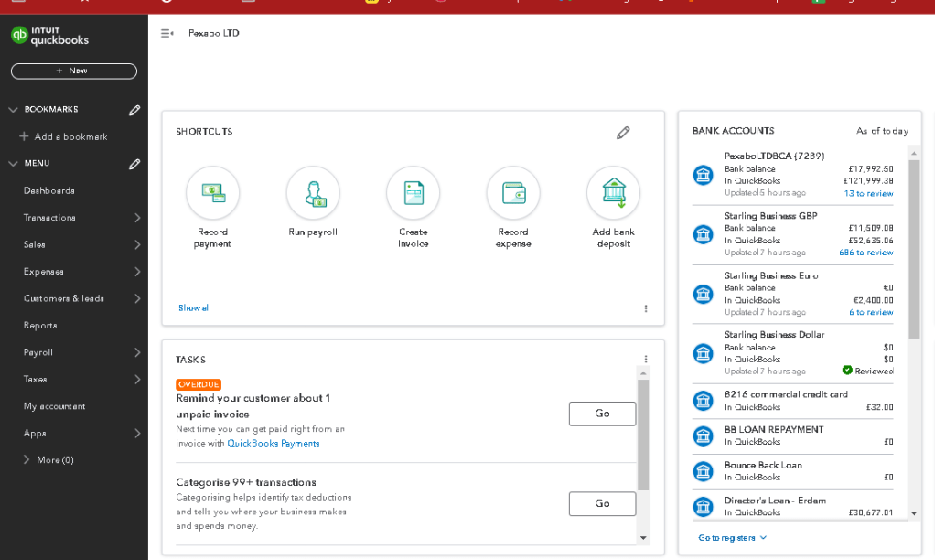The image size is (935, 560).
Task: Collapse the BOOKMARKS section chevron
Action: (13, 110)
